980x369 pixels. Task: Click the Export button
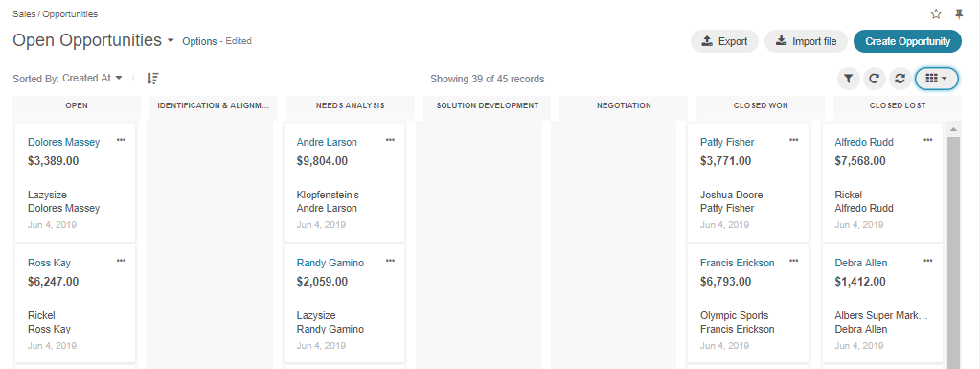[724, 42]
